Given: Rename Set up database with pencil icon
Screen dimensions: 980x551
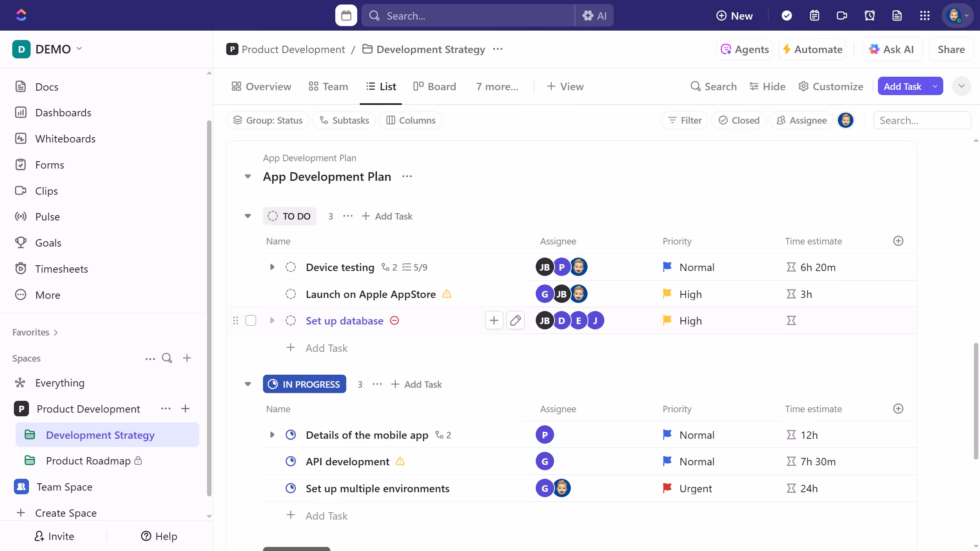Looking at the screenshot, I should (515, 320).
